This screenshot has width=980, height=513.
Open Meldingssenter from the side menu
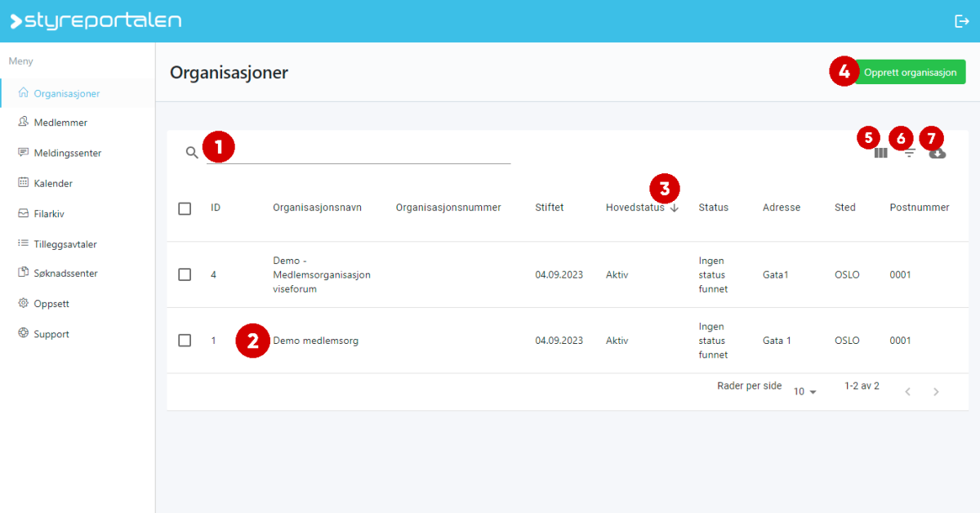click(67, 153)
